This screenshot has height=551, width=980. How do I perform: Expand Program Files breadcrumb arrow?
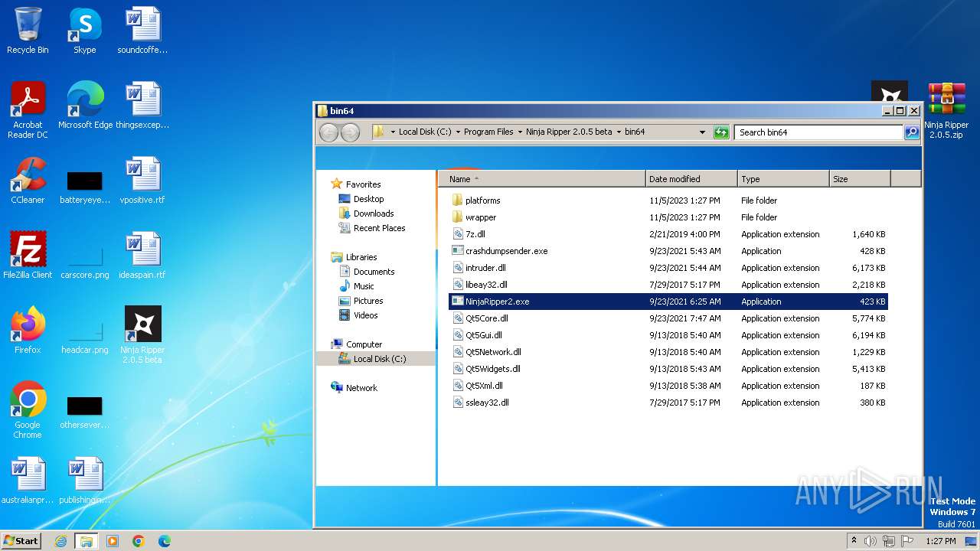(519, 132)
